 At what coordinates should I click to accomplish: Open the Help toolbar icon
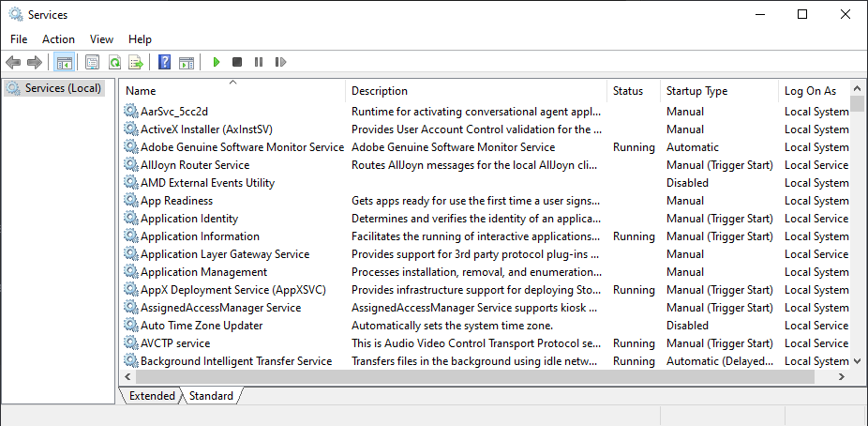164,62
